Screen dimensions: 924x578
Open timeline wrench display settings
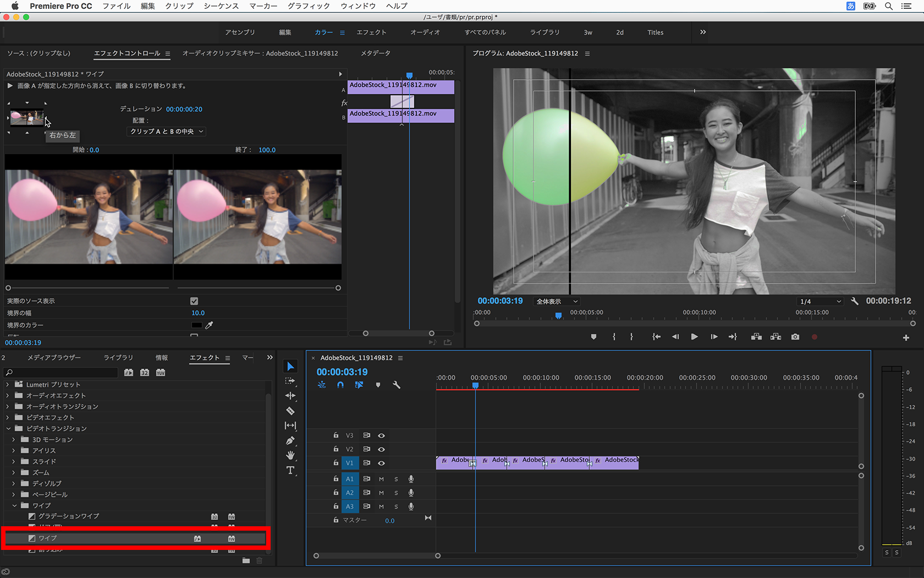click(x=397, y=385)
